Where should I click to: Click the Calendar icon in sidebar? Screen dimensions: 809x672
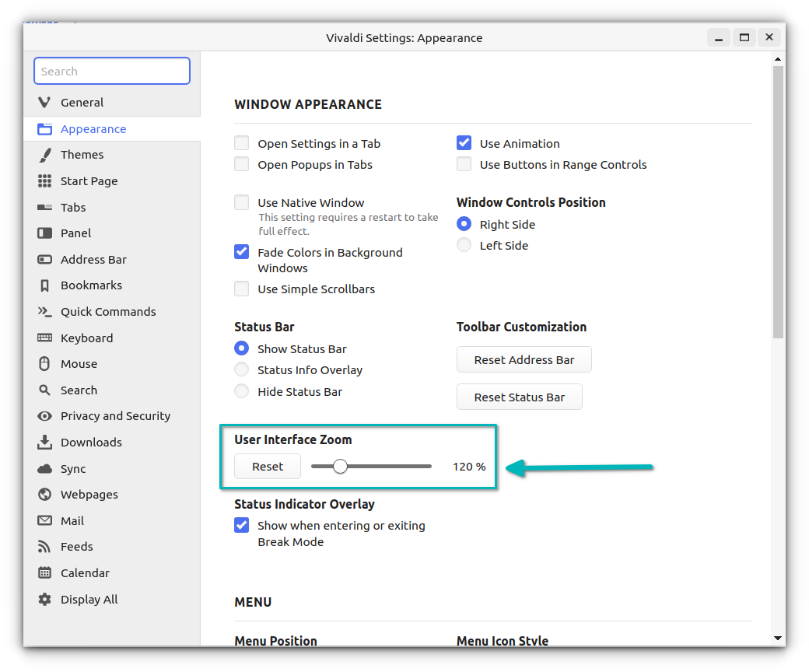pos(44,572)
